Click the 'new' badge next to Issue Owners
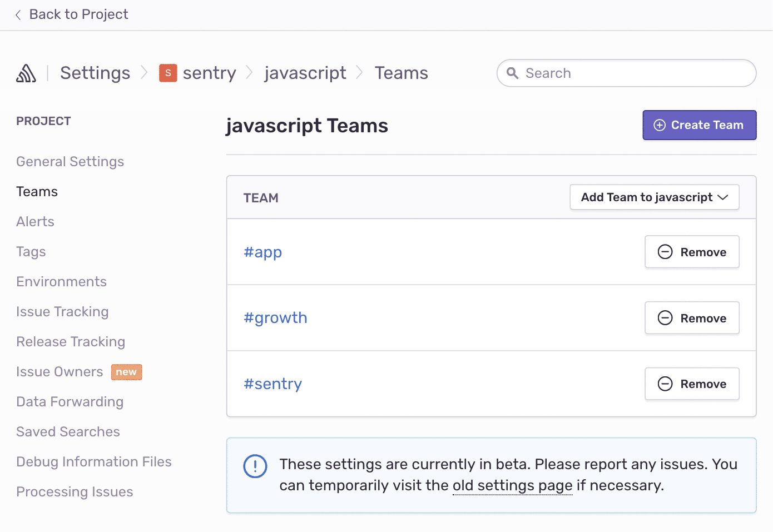This screenshot has height=532, width=773. [126, 372]
